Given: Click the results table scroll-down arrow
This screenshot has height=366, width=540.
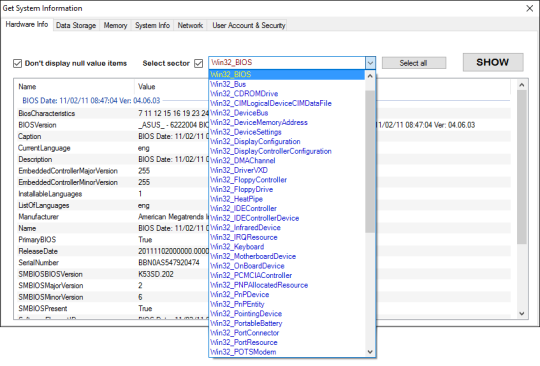Looking at the screenshot, I should click(x=522, y=313).
